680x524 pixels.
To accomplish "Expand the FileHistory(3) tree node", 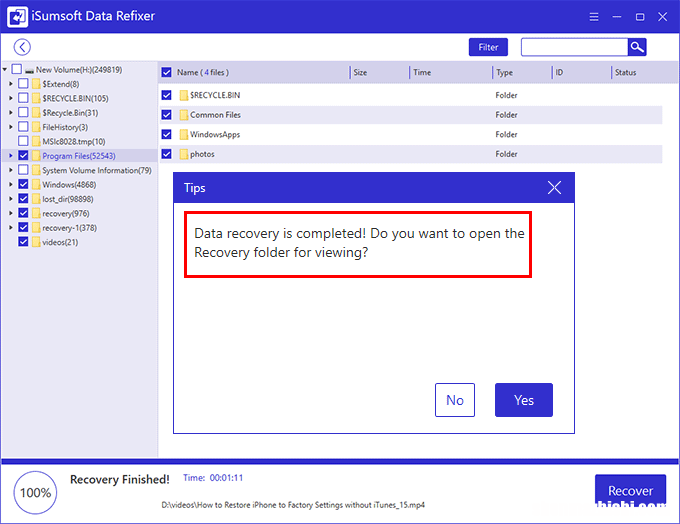I will tap(11, 127).
